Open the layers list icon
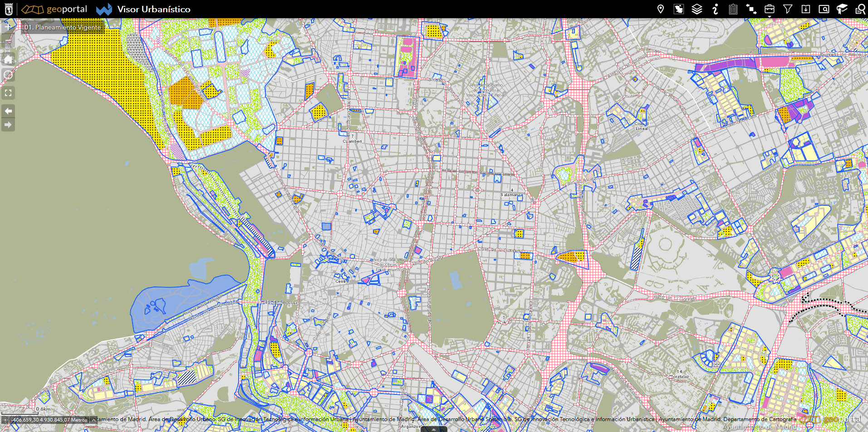 pyautogui.click(x=697, y=9)
